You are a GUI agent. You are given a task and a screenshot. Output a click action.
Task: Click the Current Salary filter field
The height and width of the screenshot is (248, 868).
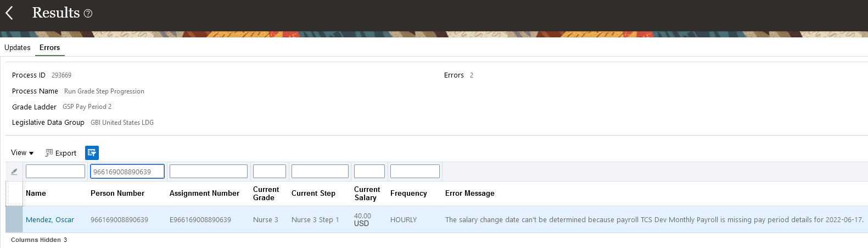pos(369,172)
